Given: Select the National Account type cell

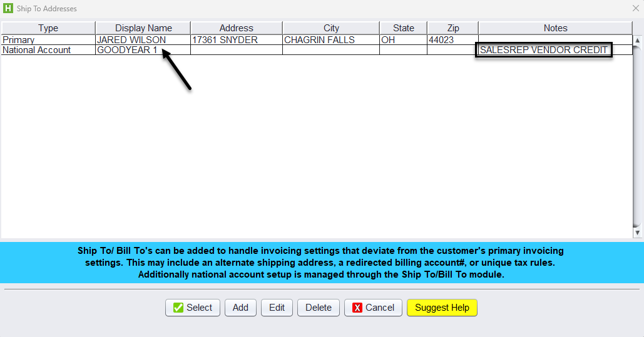Looking at the screenshot, I should point(37,50).
